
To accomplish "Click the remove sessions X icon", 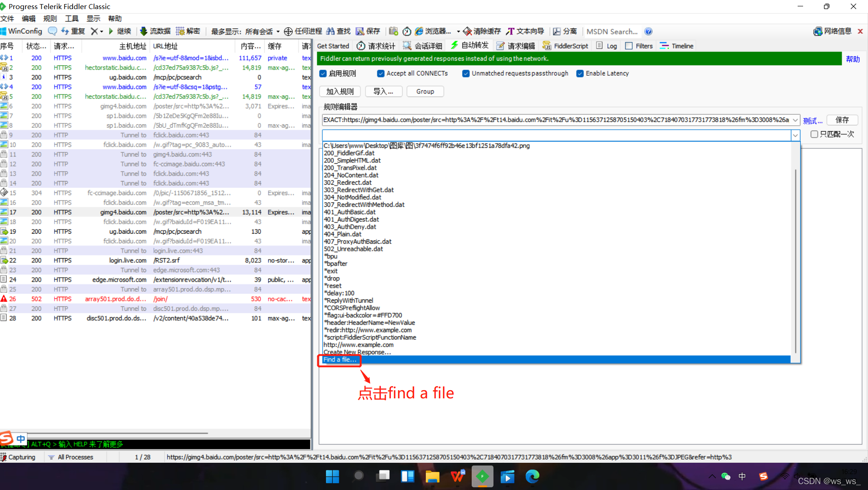I will click(x=94, y=31).
